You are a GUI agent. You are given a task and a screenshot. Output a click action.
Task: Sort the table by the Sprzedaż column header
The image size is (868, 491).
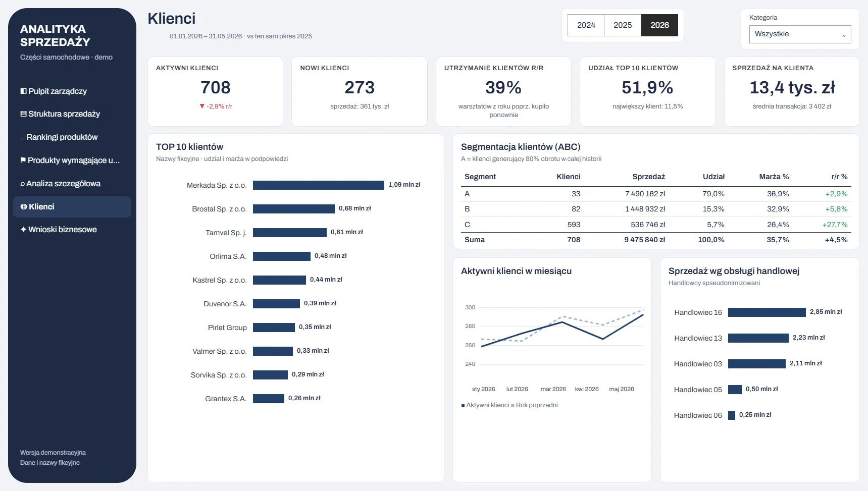click(x=648, y=177)
